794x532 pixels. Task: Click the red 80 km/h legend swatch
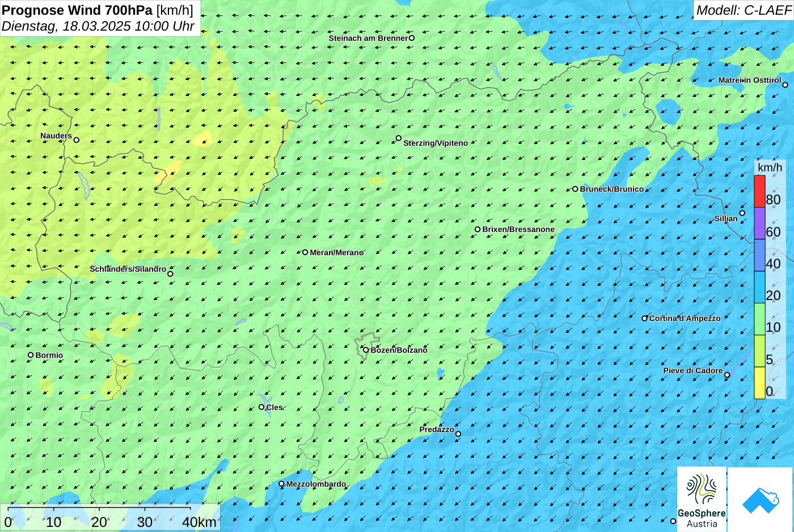click(759, 192)
